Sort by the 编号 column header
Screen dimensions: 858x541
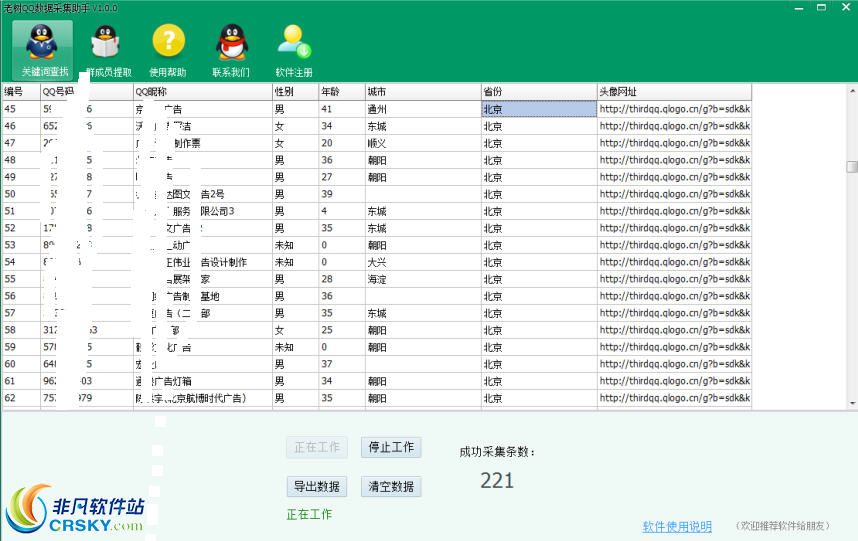pyautogui.click(x=21, y=91)
